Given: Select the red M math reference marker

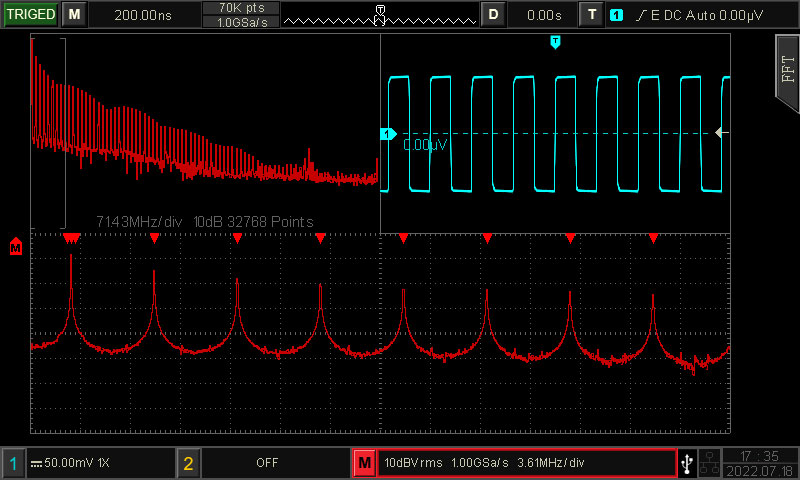Looking at the screenshot, I should 15,247.
